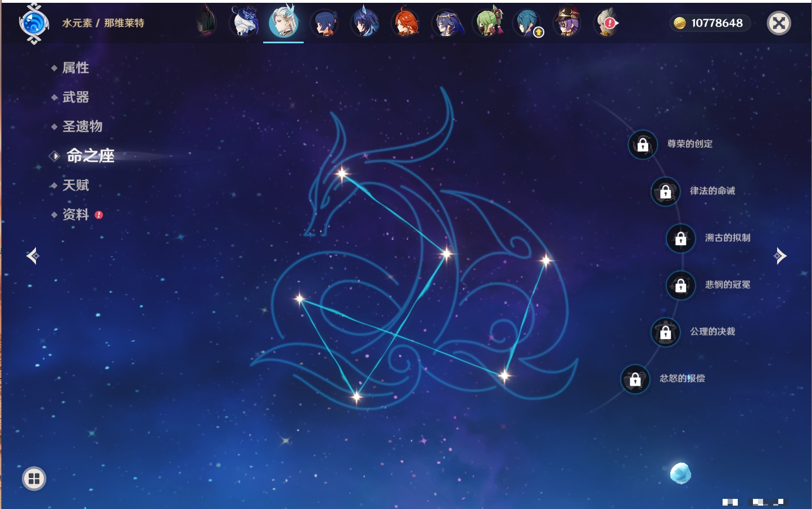Image resolution: width=812 pixels, height=509 pixels.
Task: Select the highlighted Neuvillette avatar
Action: tap(283, 22)
